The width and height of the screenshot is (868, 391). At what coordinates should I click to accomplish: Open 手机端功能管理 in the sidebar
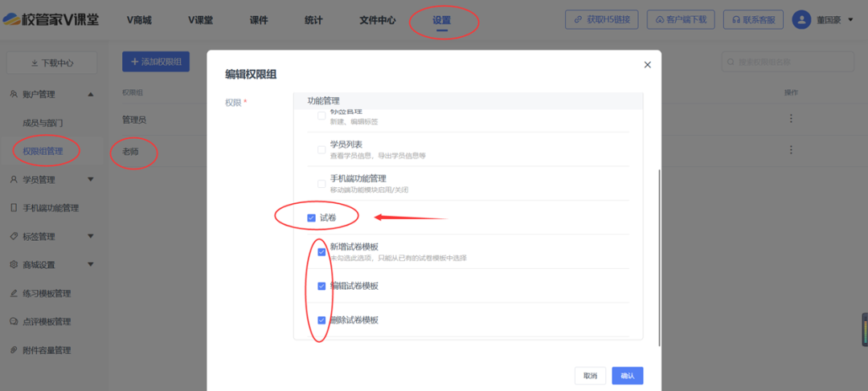pos(50,208)
